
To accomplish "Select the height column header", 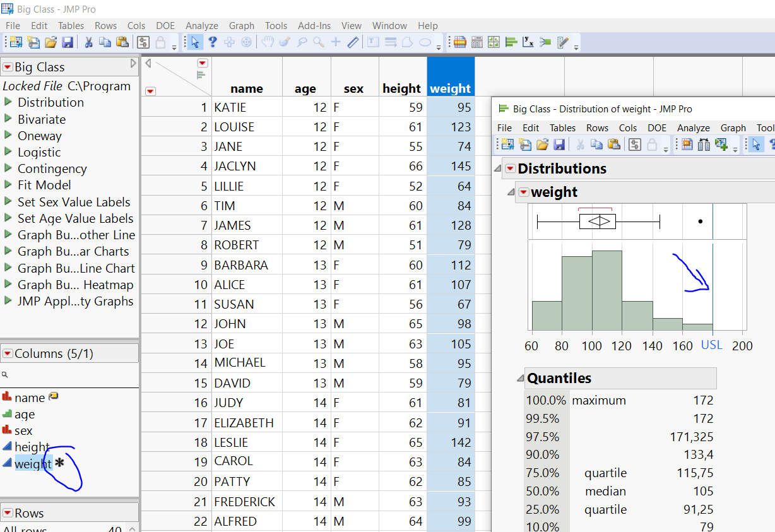I will (401, 88).
